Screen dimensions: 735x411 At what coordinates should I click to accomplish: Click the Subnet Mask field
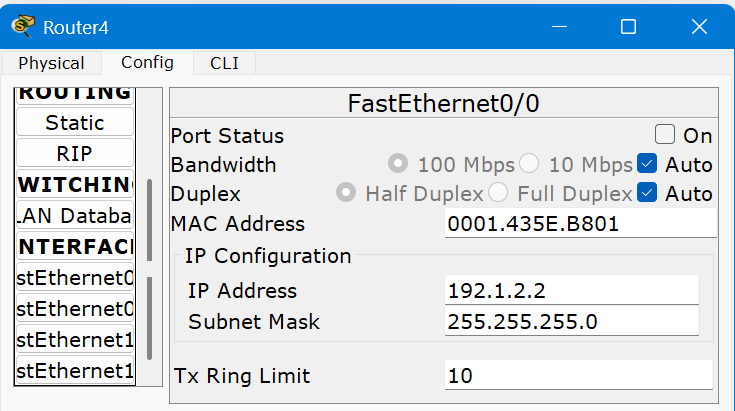click(571, 322)
